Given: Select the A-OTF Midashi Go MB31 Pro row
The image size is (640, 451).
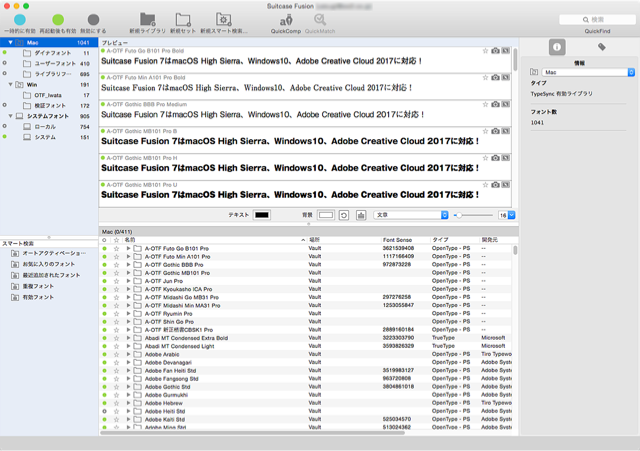Looking at the screenshot, I should point(305,297).
